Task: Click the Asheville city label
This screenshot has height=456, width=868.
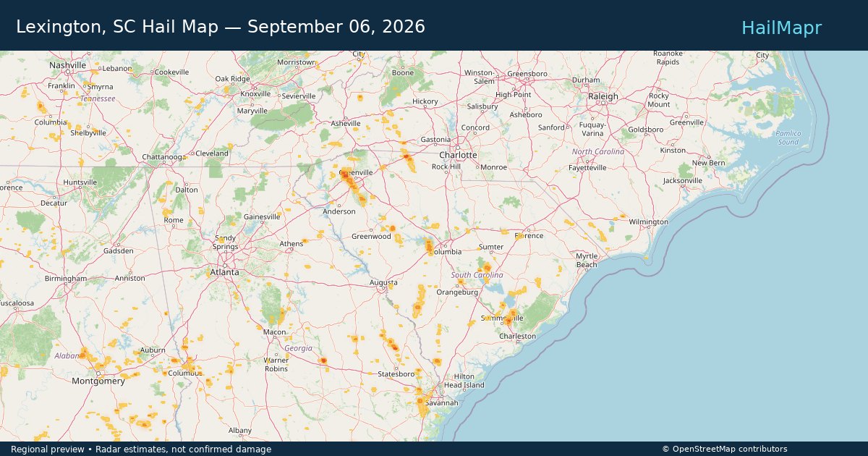Action: tap(346, 124)
